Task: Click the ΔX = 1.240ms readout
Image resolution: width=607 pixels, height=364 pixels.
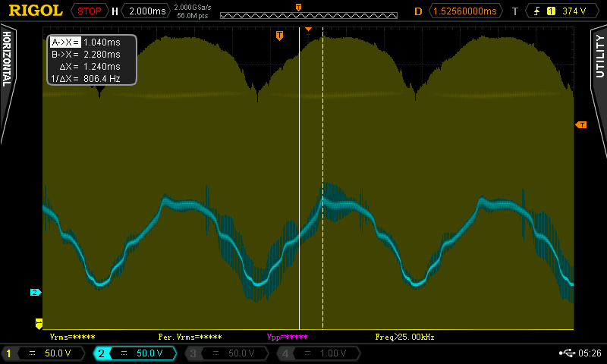Action: click(x=90, y=66)
